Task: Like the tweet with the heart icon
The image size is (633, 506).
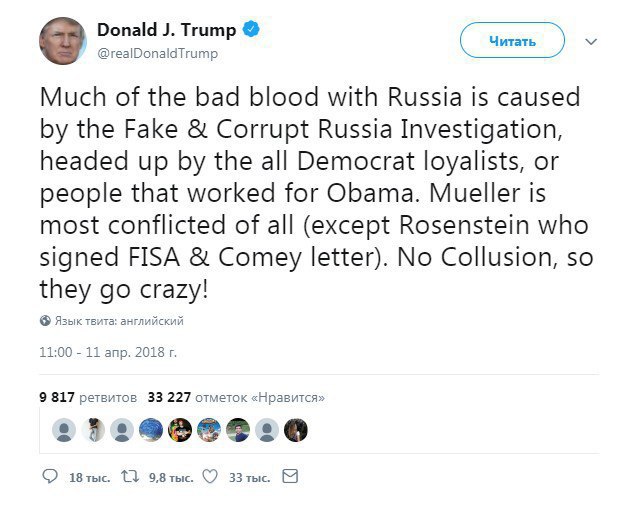Action: pyautogui.click(x=211, y=478)
